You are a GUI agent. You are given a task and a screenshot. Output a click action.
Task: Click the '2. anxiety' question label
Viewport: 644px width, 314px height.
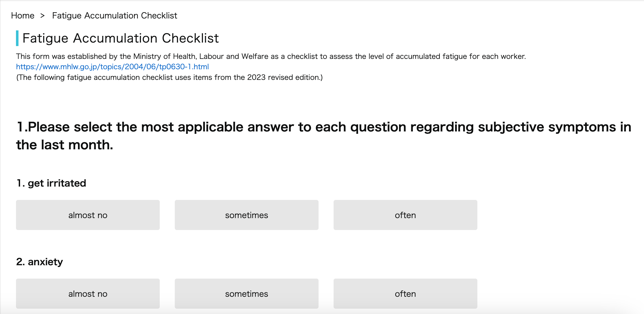coord(39,262)
